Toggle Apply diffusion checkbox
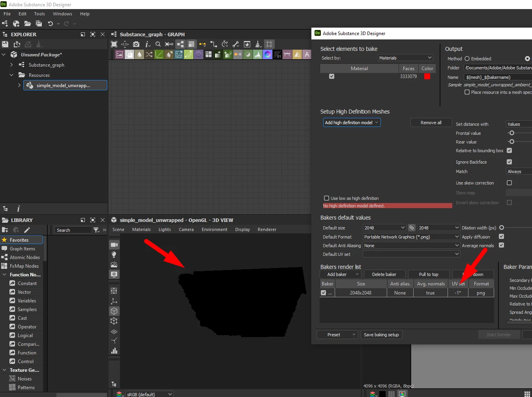The width and height of the screenshot is (532, 397). point(501,237)
